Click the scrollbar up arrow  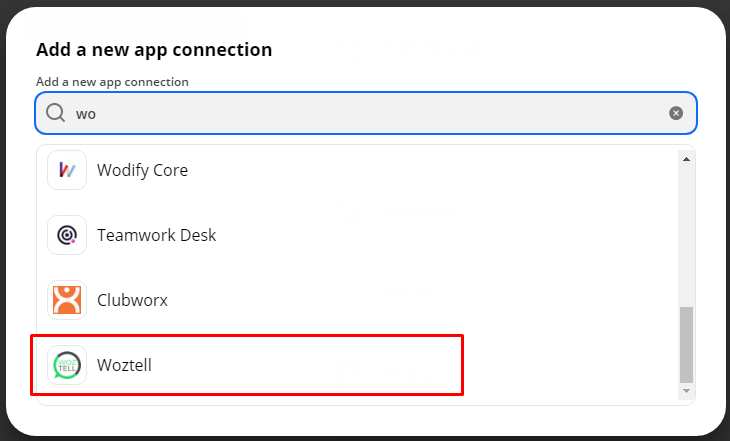point(686,159)
